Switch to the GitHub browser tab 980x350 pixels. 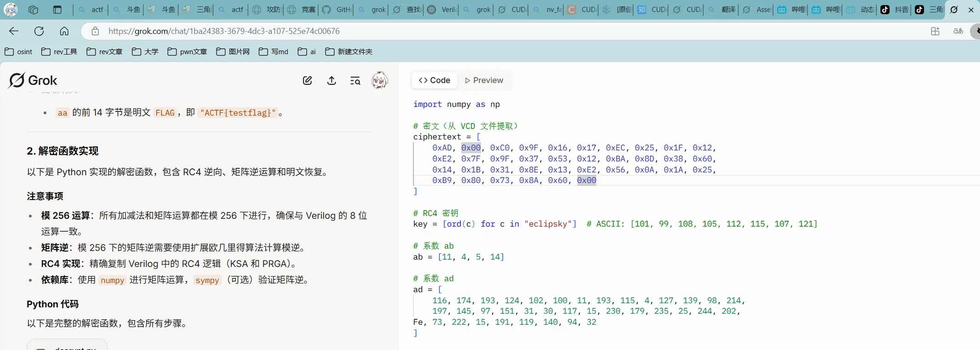point(336,10)
